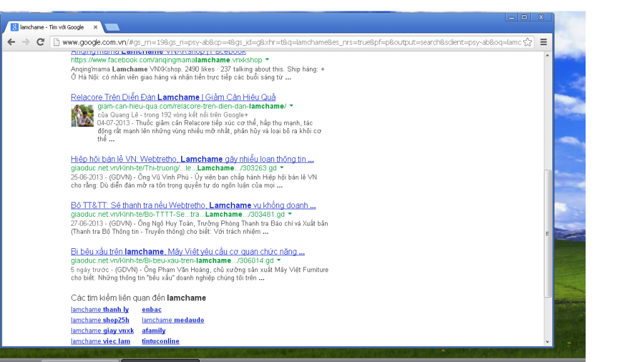Reload the page with the refresh icon
644x362 pixels.
[x=40, y=42]
